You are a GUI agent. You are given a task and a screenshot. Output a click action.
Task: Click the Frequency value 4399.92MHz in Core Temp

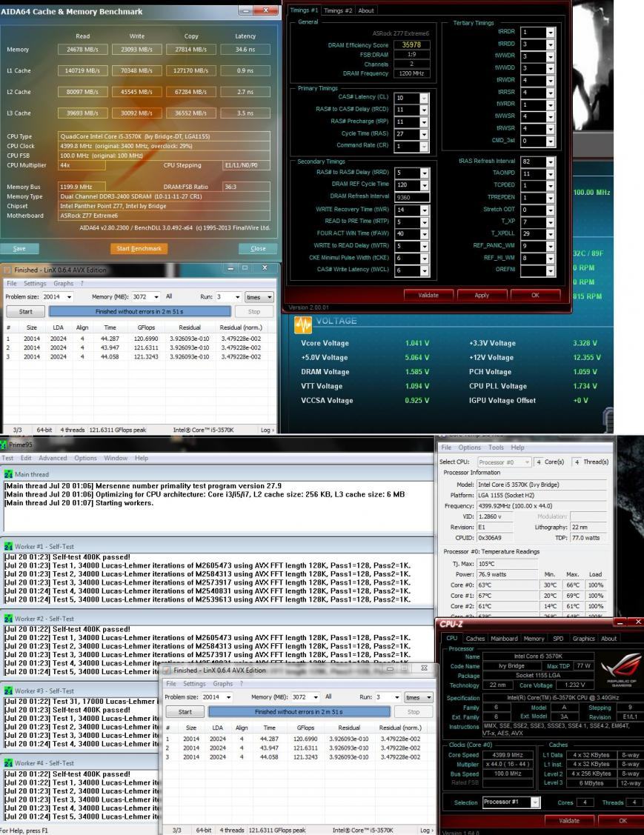tap(542, 506)
